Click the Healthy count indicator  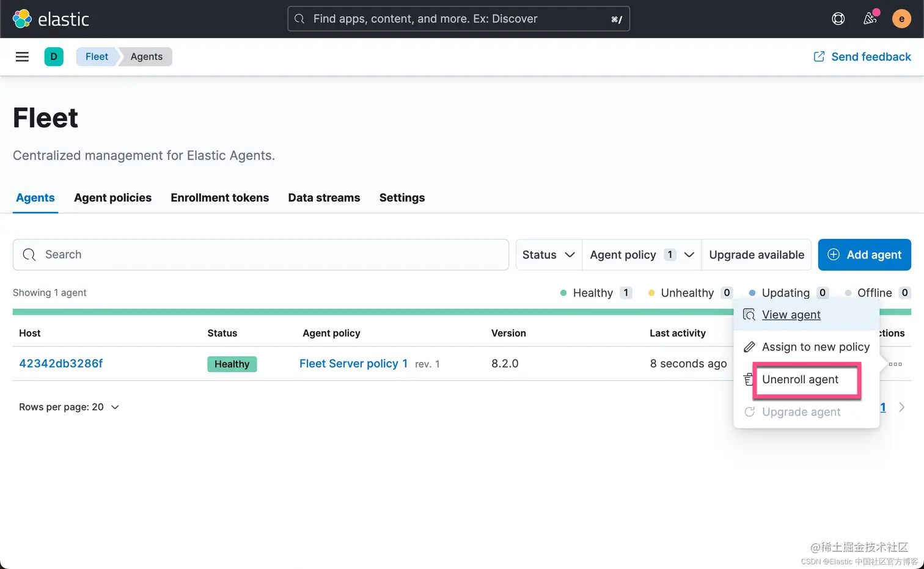(x=596, y=293)
